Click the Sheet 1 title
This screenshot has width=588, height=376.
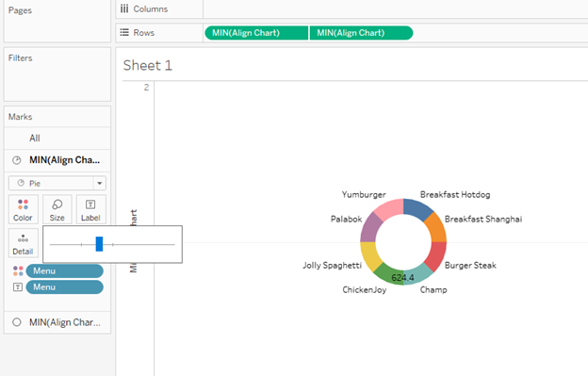(148, 66)
